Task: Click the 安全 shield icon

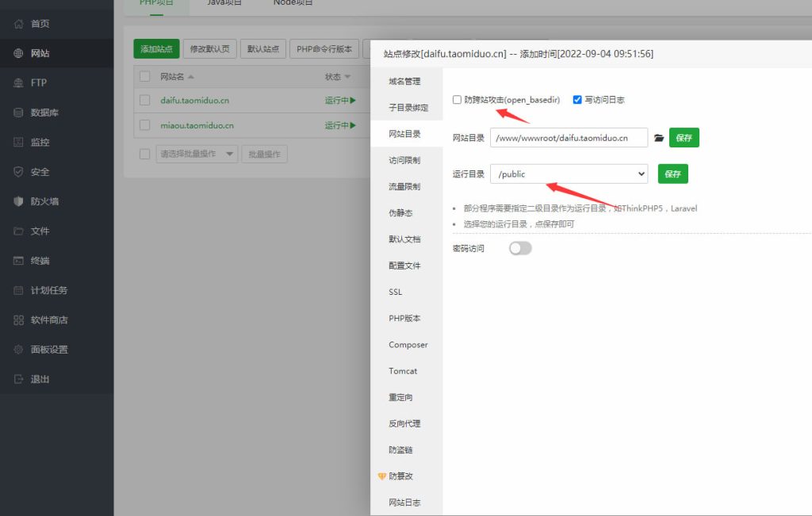Action: pyautogui.click(x=19, y=172)
